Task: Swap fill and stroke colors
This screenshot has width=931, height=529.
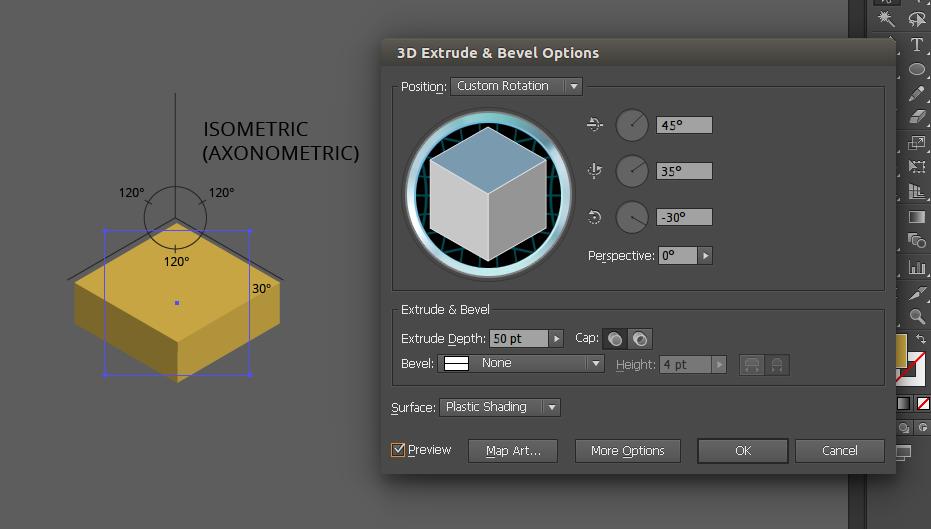Action: coord(921,339)
